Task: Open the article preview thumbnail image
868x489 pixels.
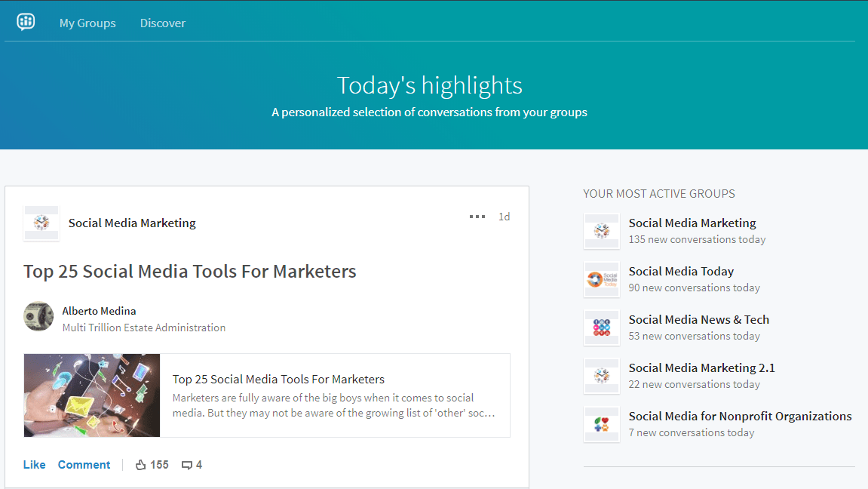Action: tap(92, 395)
